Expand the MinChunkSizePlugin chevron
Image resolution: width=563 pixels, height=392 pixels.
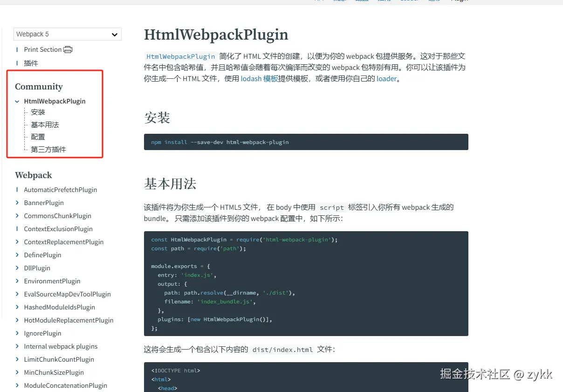(17, 372)
